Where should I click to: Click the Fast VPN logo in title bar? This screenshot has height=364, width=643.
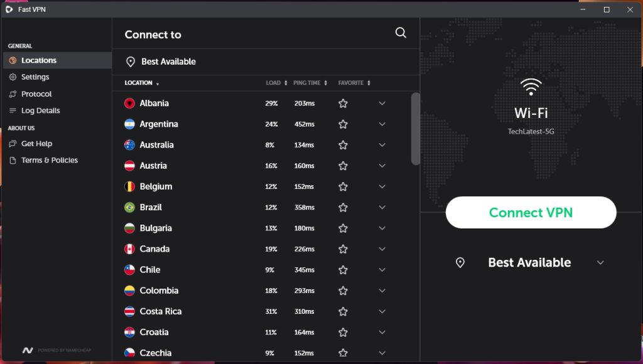(9, 9)
